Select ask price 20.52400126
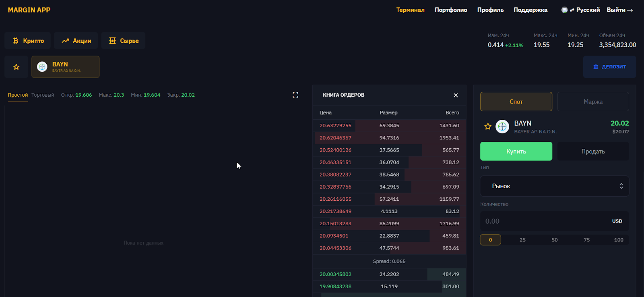The width and height of the screenshot is (644, 297). click(335, 150)
